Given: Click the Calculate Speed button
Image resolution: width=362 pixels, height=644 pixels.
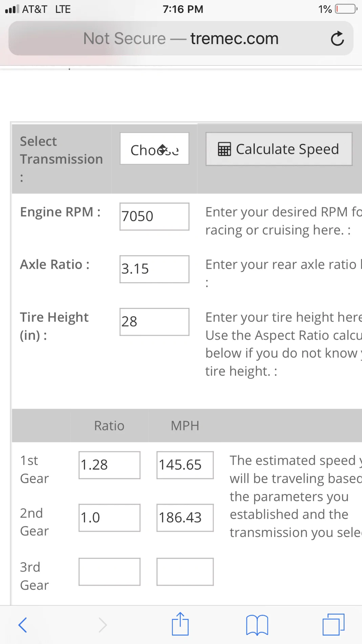Looking at the screenshot, I should tap(279, 149).
